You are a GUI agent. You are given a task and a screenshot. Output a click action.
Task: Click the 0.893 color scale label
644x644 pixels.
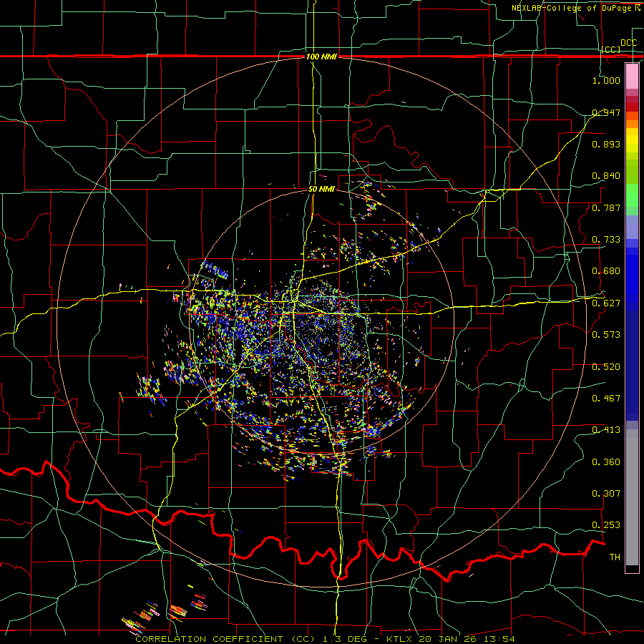(606, 144)
